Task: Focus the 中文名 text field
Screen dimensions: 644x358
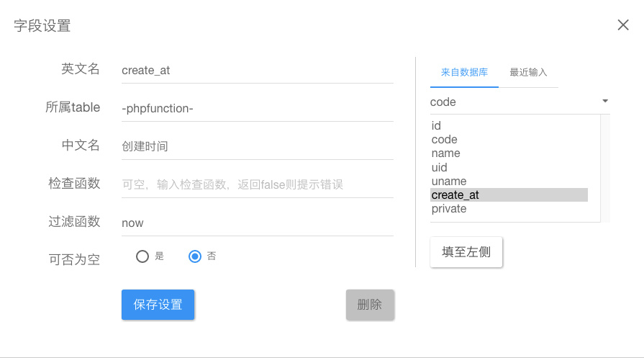Action: click(257, 146)
